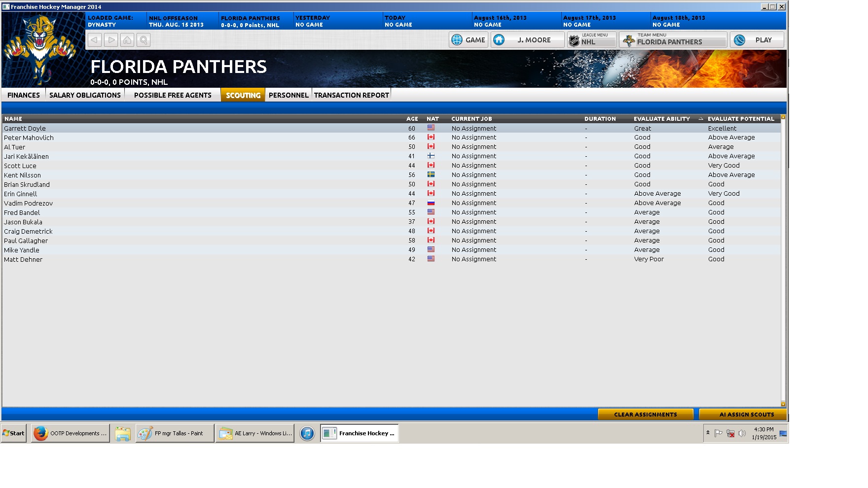This screenshot has width=868, height=488.
Task: Open the Finances tab
Action: pos(24,95)
